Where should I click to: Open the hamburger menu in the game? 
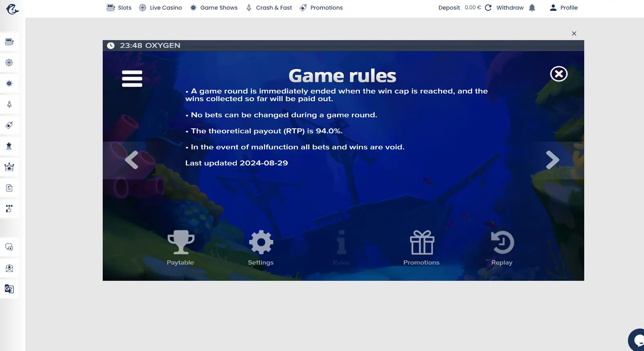click(x=132, y=79)
